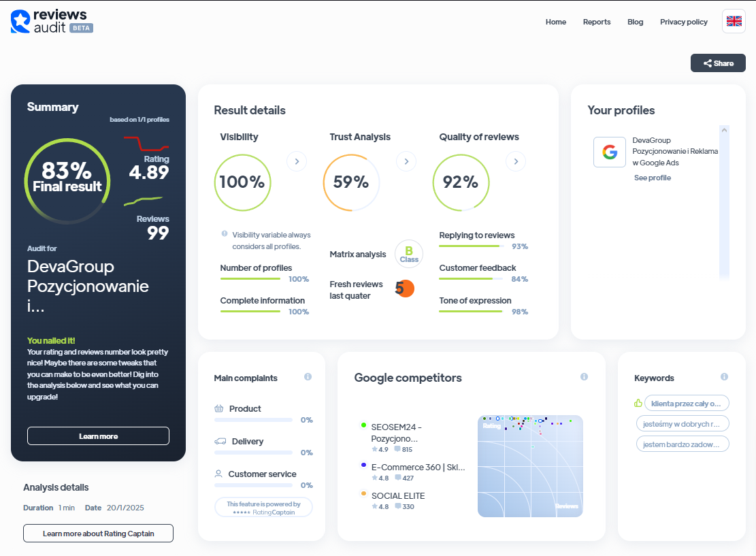
Task: Click the red Rating trend sparkline
Action: pos(146,144)
